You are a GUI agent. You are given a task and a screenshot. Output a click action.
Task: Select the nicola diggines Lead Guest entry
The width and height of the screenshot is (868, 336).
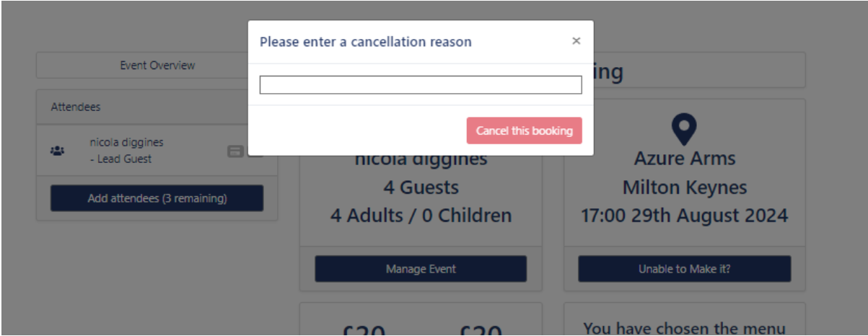click(x=126, y=151)
